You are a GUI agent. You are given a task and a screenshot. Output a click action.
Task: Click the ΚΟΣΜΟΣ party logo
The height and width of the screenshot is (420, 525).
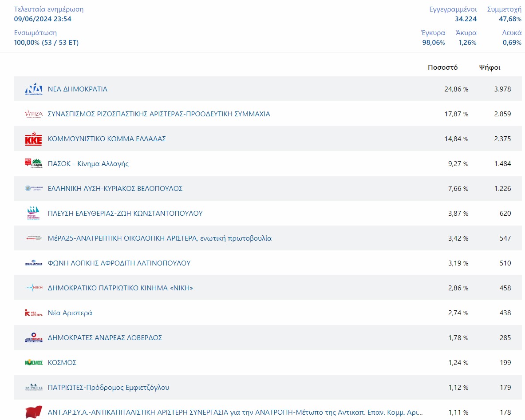coord(33,362)
